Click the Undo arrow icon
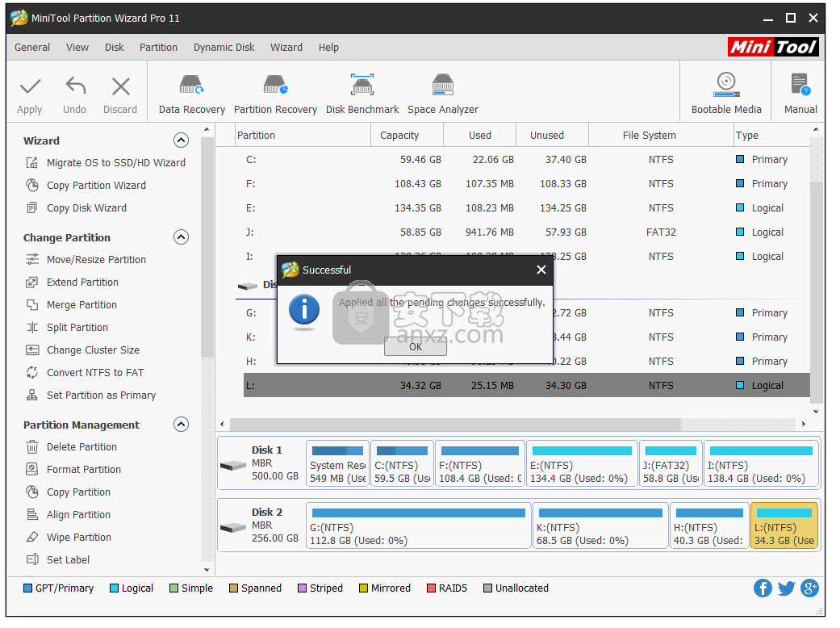The image size is (840, 628). click(x=76, y=86)
